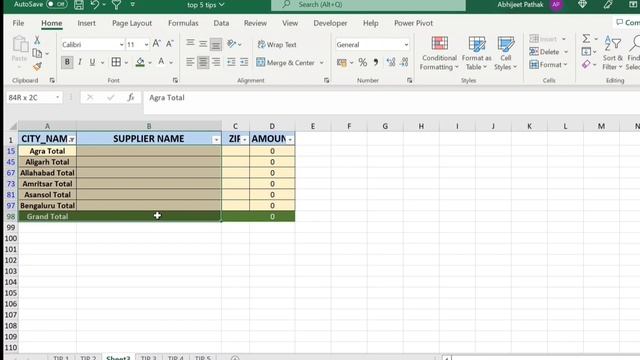
Task: Toggle Center horizontal alignment
Action: (x=203, y=62)
